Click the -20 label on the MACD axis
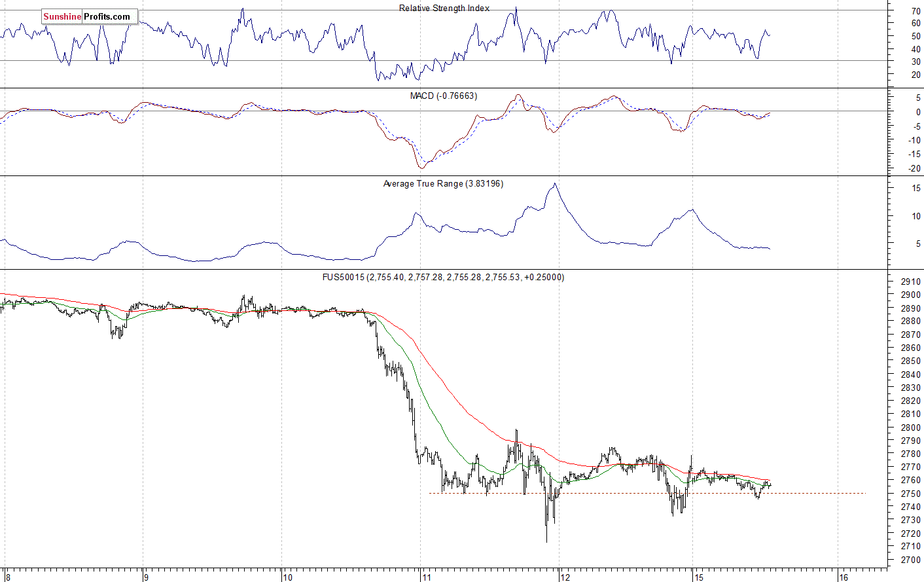This screenshot has width=924, height=582. (x=914, y=169)
